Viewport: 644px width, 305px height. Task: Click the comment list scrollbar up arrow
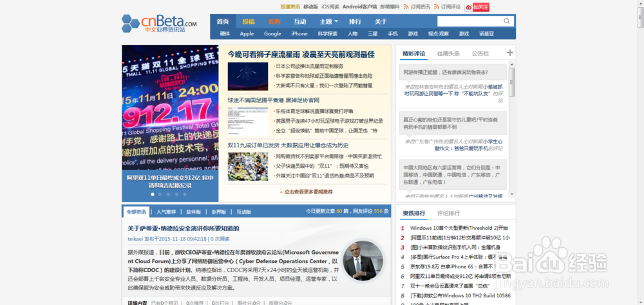512,64
